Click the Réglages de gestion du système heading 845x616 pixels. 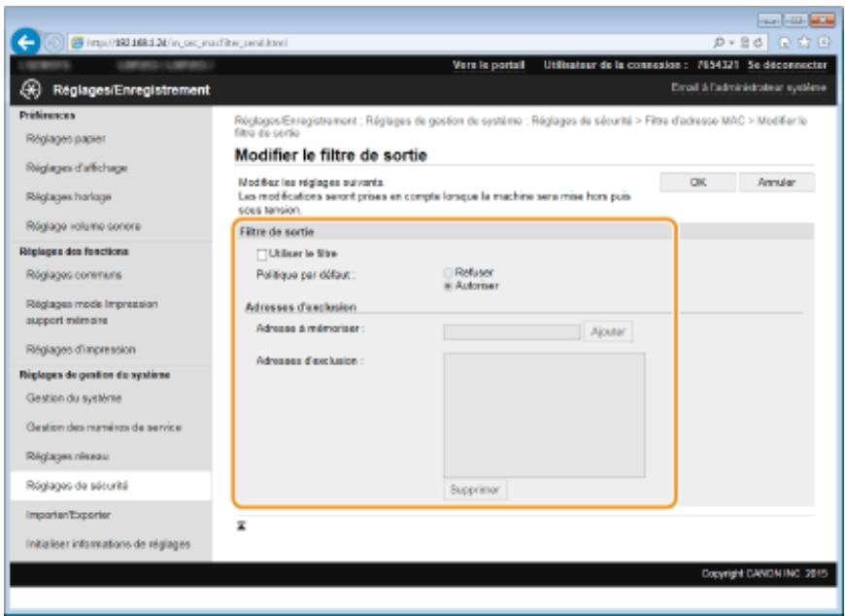[x=94, y=375]
